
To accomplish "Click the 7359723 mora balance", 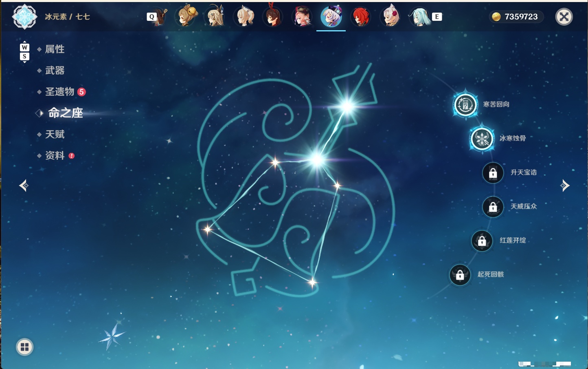I will [521, 17].
